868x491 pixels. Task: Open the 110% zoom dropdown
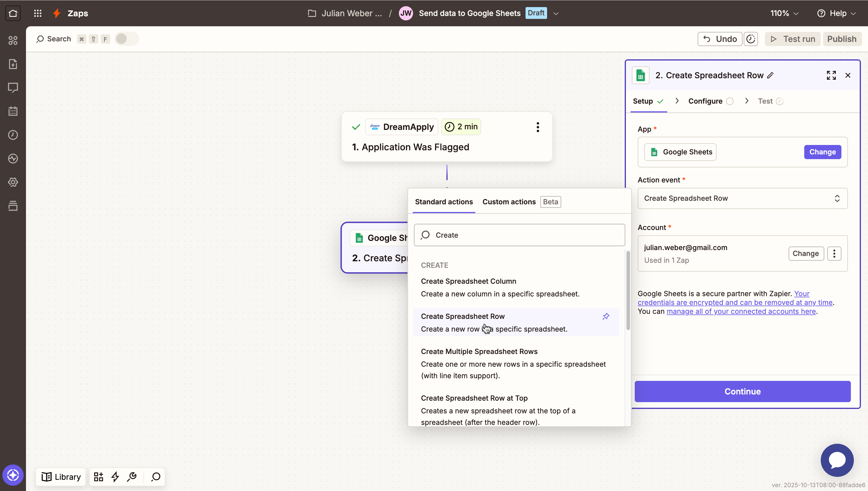[x=784, y=13]
